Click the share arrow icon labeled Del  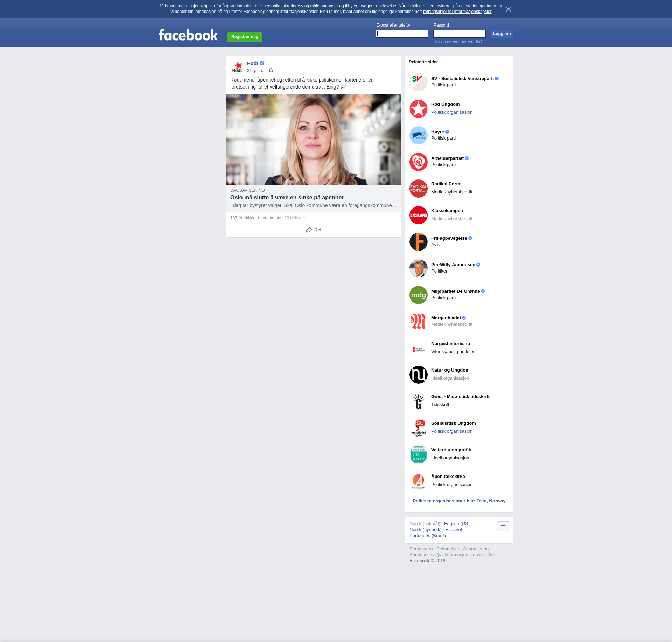[309, 230]
